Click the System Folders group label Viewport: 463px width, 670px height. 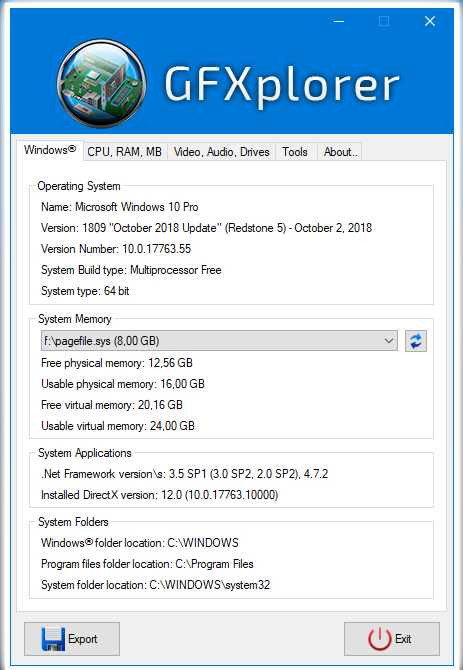point(73,522)
